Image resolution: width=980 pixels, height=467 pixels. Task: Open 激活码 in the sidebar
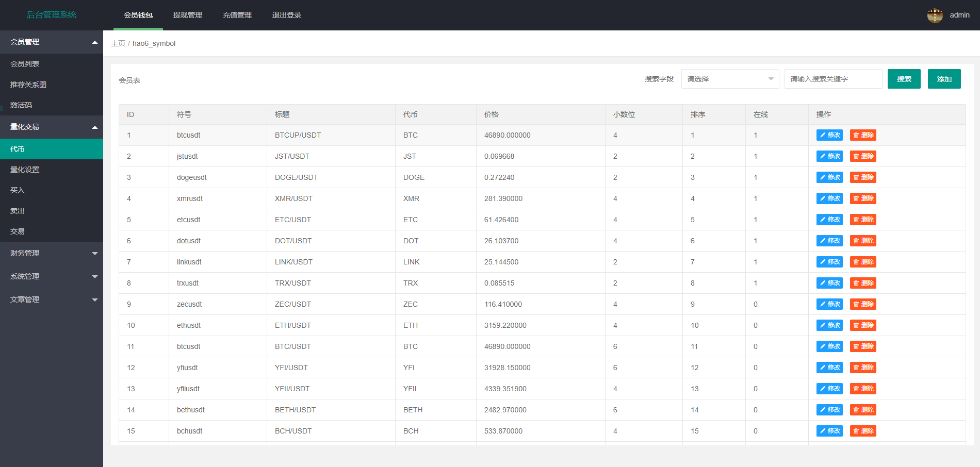coord(52,105)
